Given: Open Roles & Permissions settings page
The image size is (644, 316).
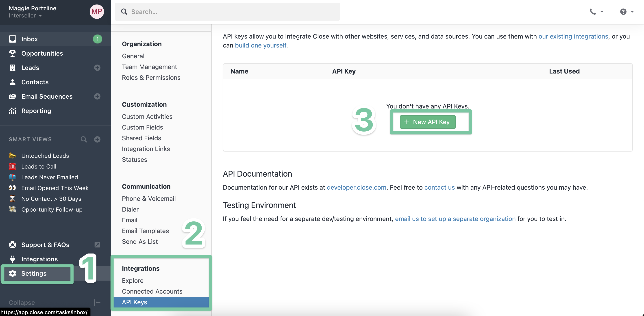Looking at the screenshot, I should (151, 78).
